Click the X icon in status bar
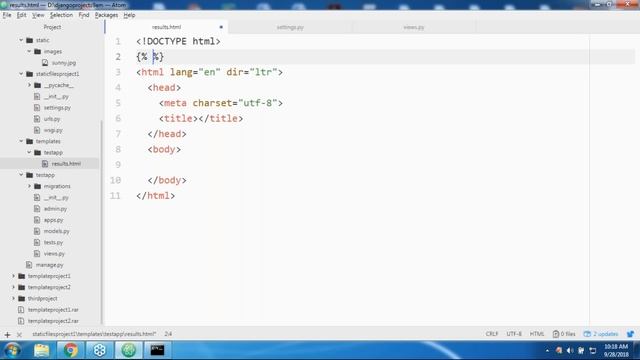Screen dimensions: 640x360 19,335
